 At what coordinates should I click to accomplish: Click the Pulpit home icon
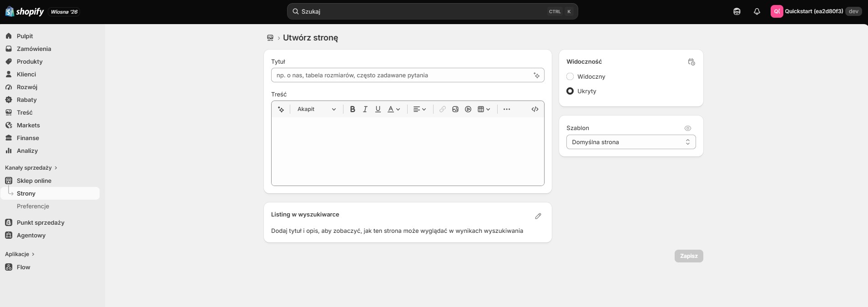coord(9,36)
